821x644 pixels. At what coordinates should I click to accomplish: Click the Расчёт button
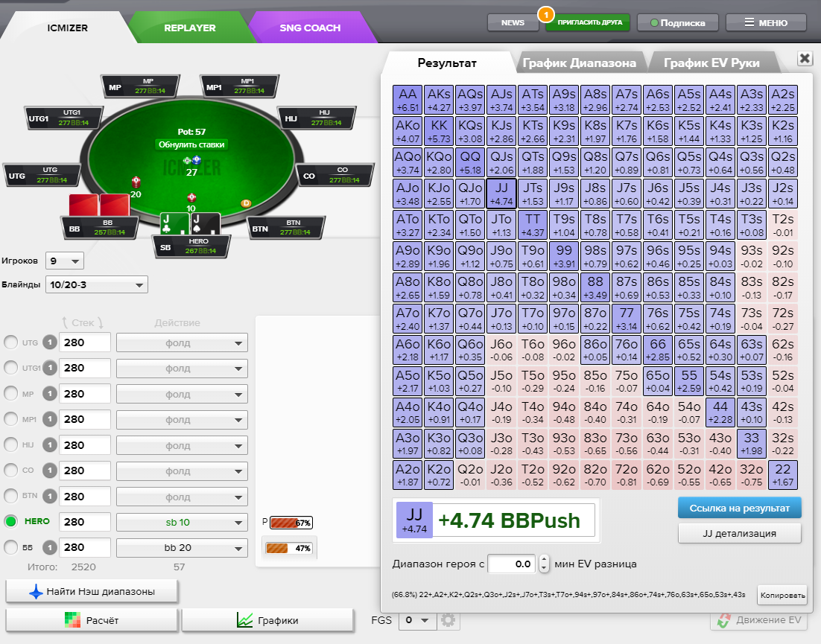pyautogui.click(x=92, y=620)
